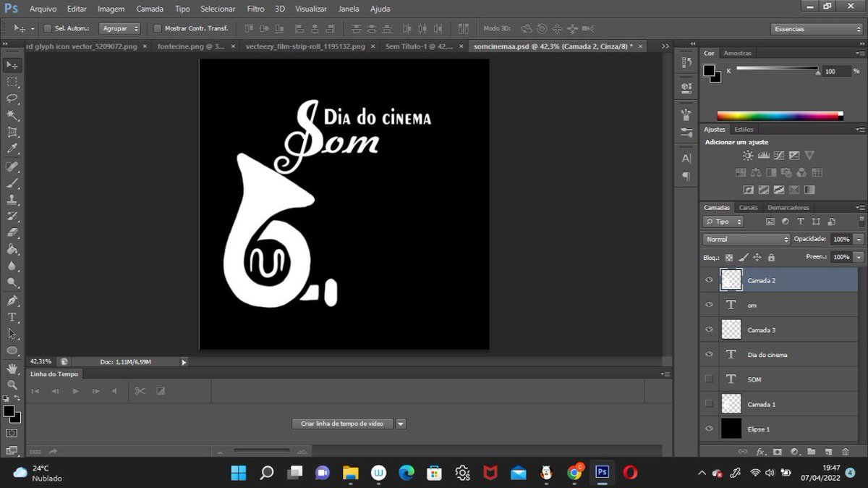Screen dimensions: 868x488
Task: Hide the Elipse 1 layer
Action: pos(710,429)
